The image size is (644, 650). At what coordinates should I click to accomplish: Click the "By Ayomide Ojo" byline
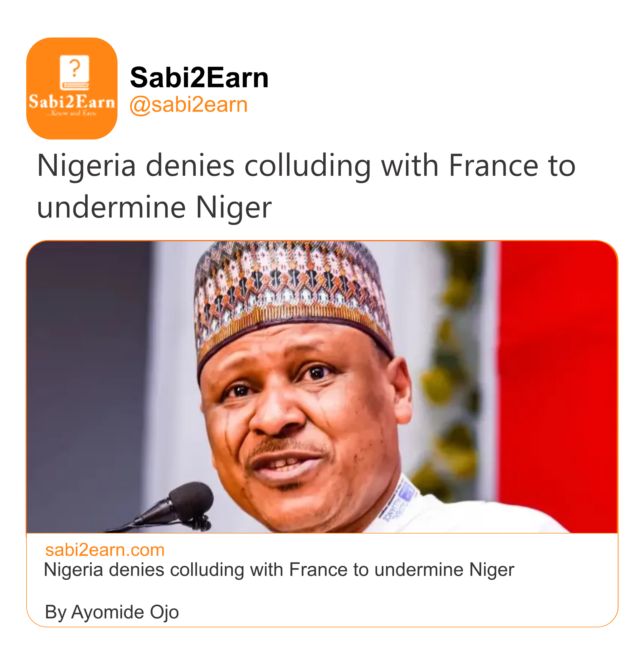112,612
